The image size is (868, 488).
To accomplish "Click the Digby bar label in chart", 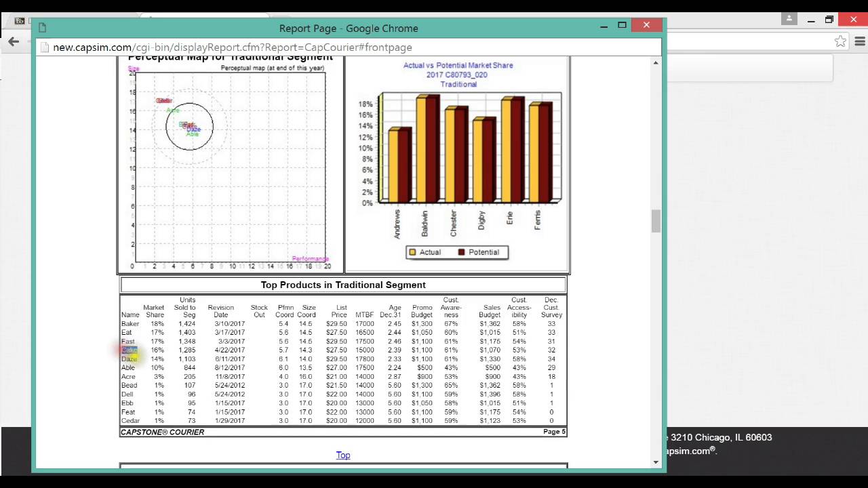I will 481,220.
